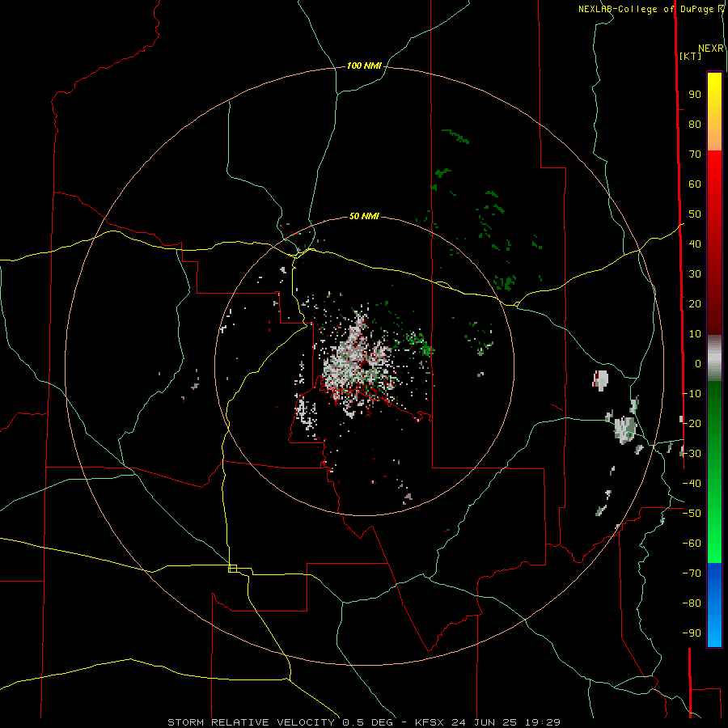Click the "0" value on velocity scale
This screenshot has width=728, height=728.
698,363
